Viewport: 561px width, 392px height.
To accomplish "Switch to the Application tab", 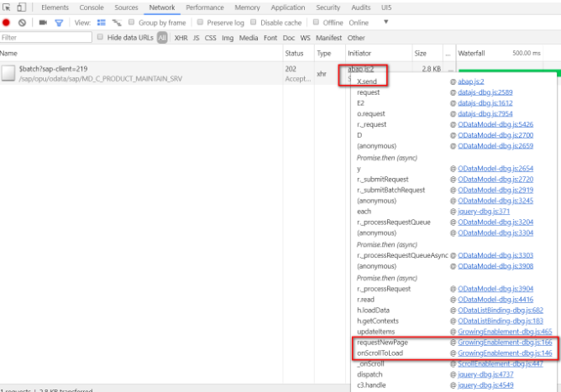I will click(x=288, y=8).
